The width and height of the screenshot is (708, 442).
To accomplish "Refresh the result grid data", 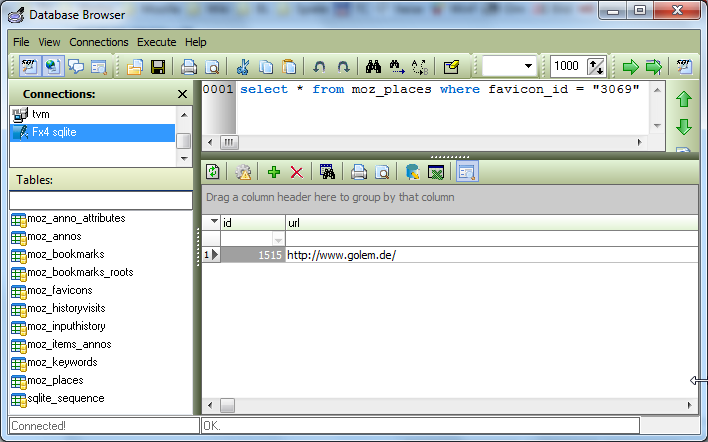I will coord(214,172).
